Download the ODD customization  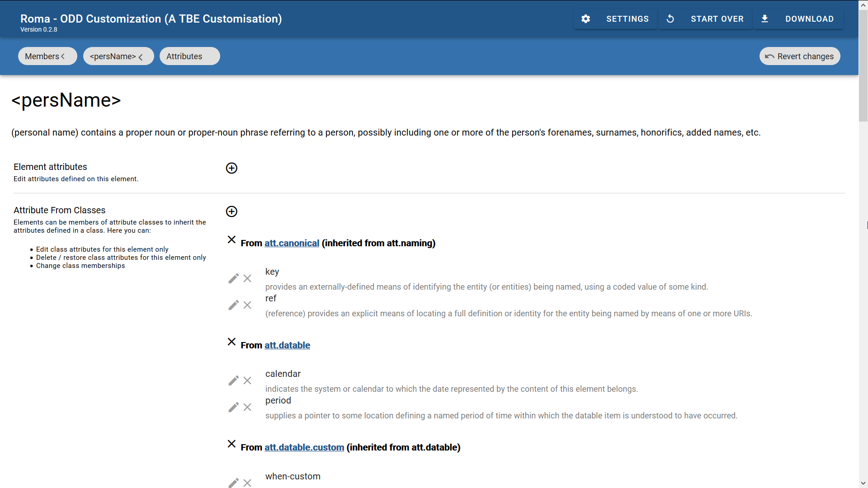(798, 19)
